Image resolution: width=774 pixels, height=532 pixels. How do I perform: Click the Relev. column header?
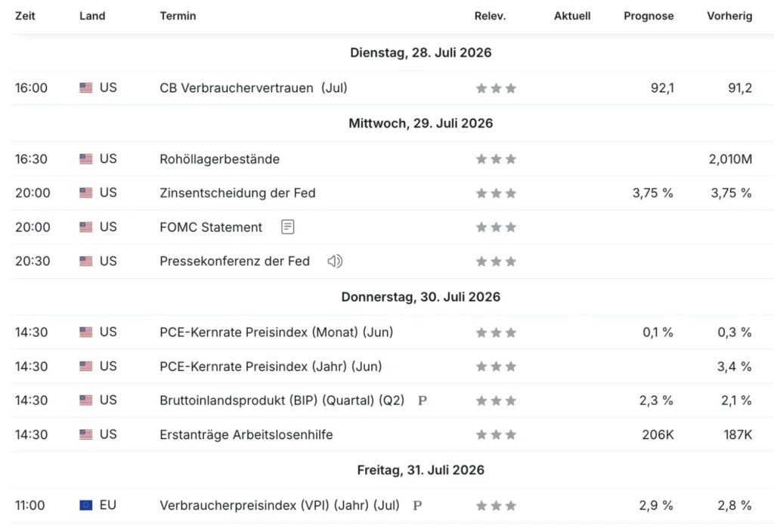(x=490, y=16)
